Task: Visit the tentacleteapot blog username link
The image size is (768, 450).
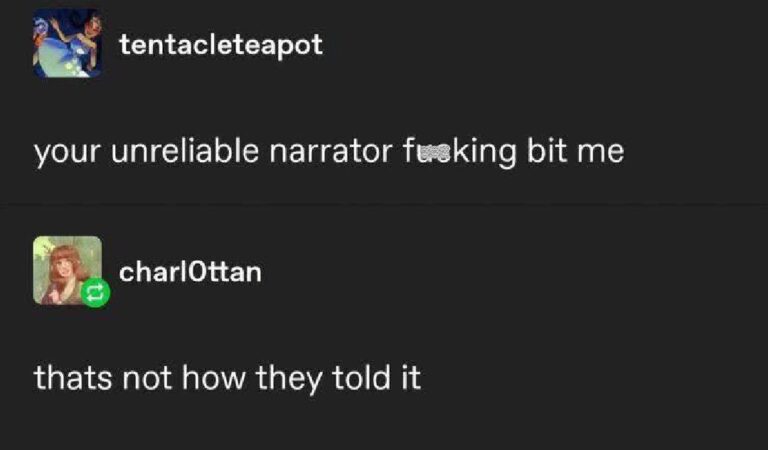Action: [220, 45]
